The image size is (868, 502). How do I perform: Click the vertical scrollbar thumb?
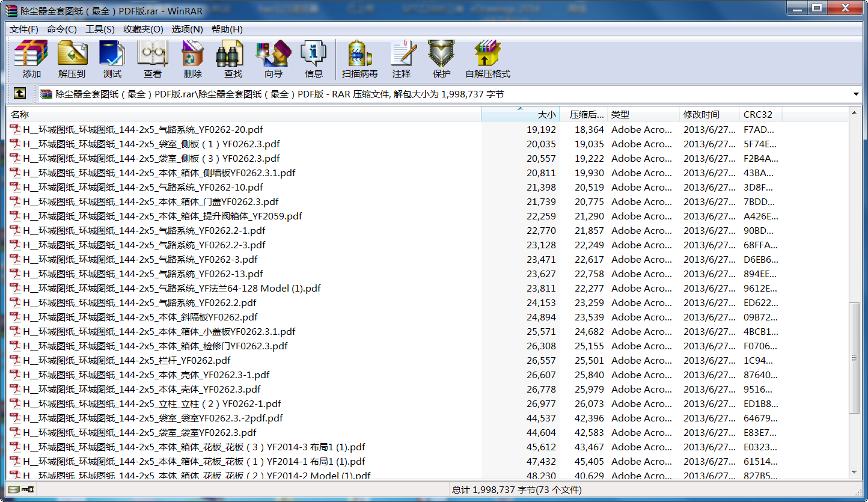point(855,358)
